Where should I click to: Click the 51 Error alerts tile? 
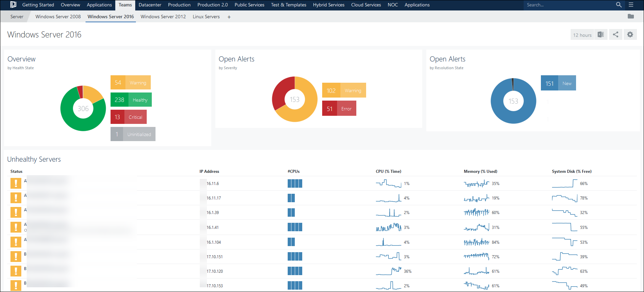point(339,108)
